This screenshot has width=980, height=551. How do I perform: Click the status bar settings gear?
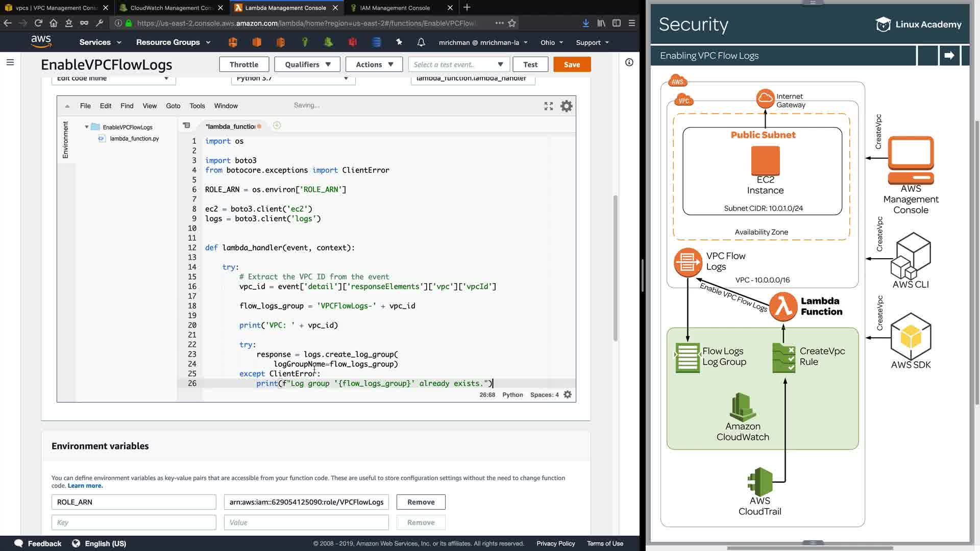click(x=568, y=394)
